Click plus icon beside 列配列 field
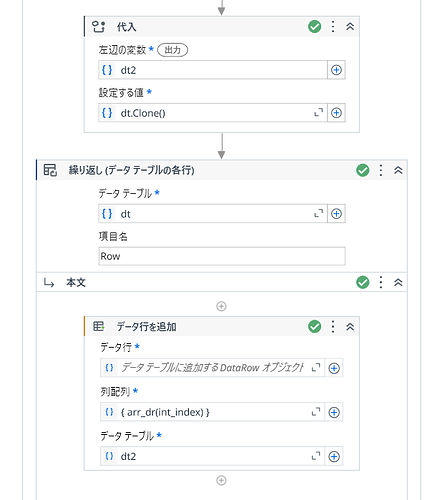Screen dimensions: 437x500 (x=334, y=412)
